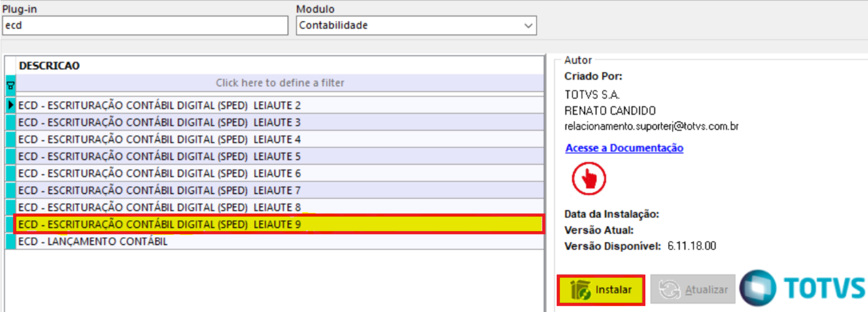Open the Acesse a Documentação link
The image size is (868, 312).
624,148
